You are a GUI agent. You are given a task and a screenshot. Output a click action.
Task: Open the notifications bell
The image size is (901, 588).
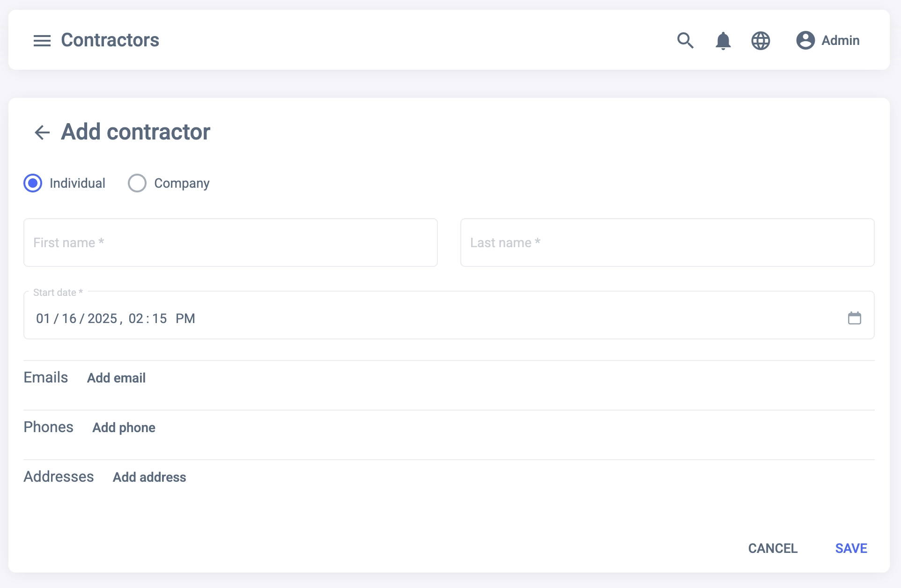tap(723, 41)
